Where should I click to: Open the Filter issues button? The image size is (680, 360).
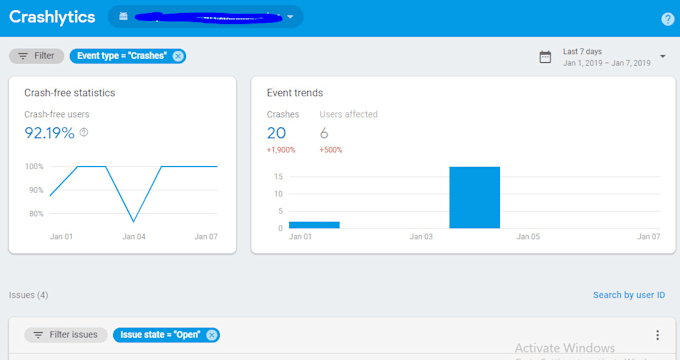[66, 335]
